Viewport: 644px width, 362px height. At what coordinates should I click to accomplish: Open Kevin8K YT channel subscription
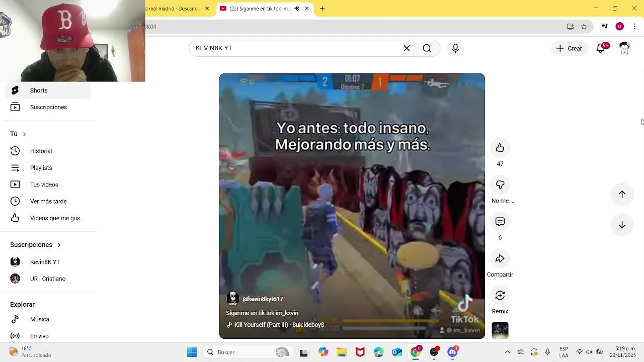(48, 262)
